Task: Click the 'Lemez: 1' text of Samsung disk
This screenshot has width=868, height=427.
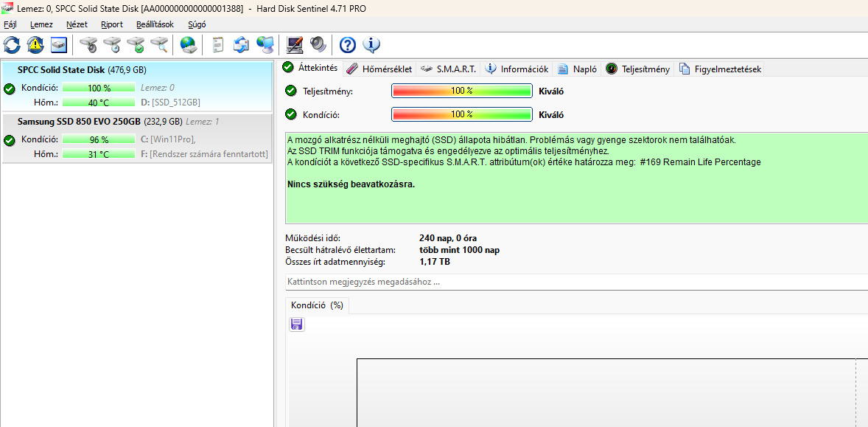Action: click(x=203, y=121)
